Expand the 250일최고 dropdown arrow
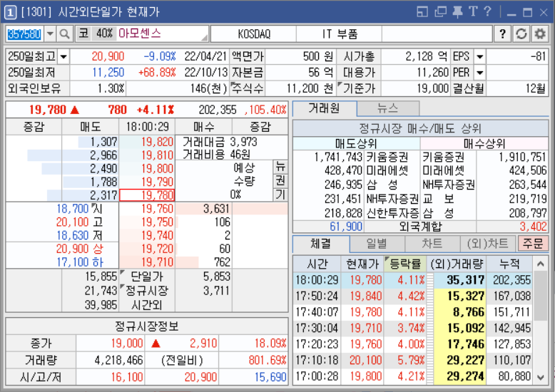This screenshot has width=555, height=392. 63,56
